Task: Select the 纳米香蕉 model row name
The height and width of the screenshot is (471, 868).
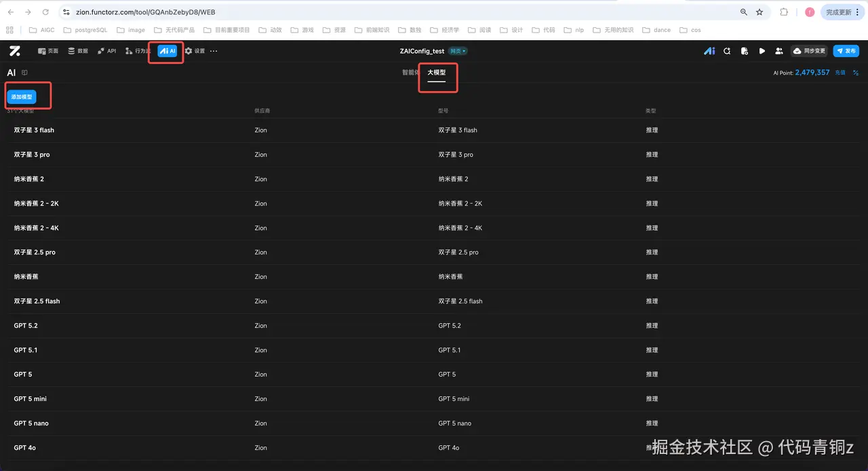Action: tap(26, 277)
